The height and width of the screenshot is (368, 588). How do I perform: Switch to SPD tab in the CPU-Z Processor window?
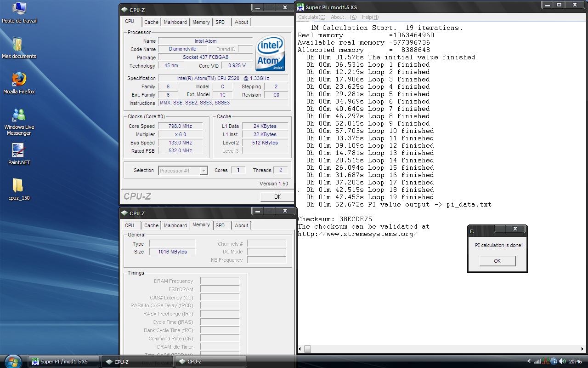click(220, 22)
